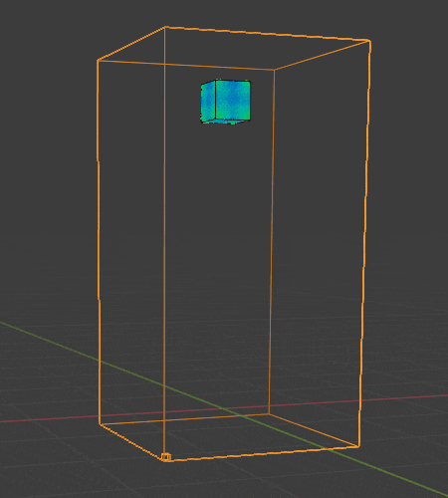Click the top edge of the wireframe domain
Image resolution: width=448 pixels, height=498 pixels.
click(x=267, y=34)
